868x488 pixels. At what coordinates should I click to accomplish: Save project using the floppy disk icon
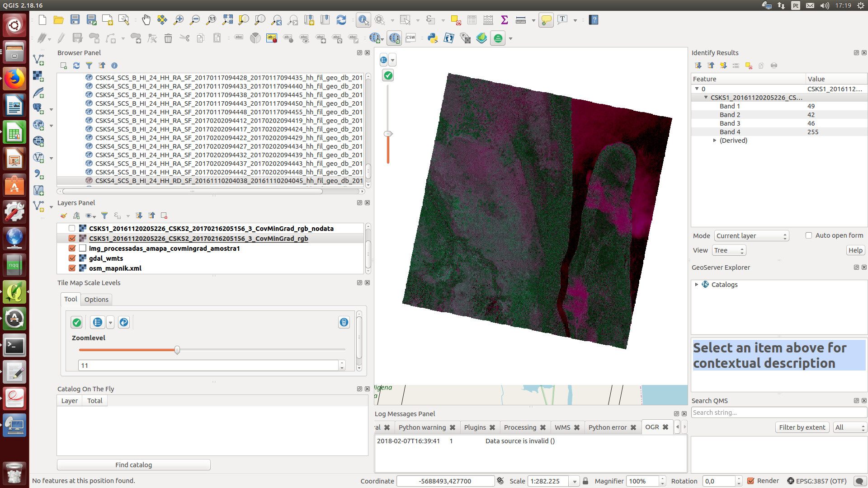coord(75,20)
